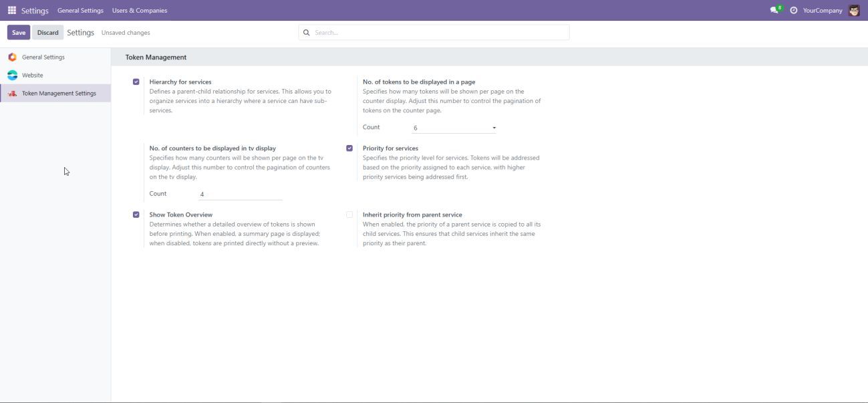Click the user avatar in top bar
This screenshot has width=868, height=403.
pyautogui.click(x=854, y=10)
